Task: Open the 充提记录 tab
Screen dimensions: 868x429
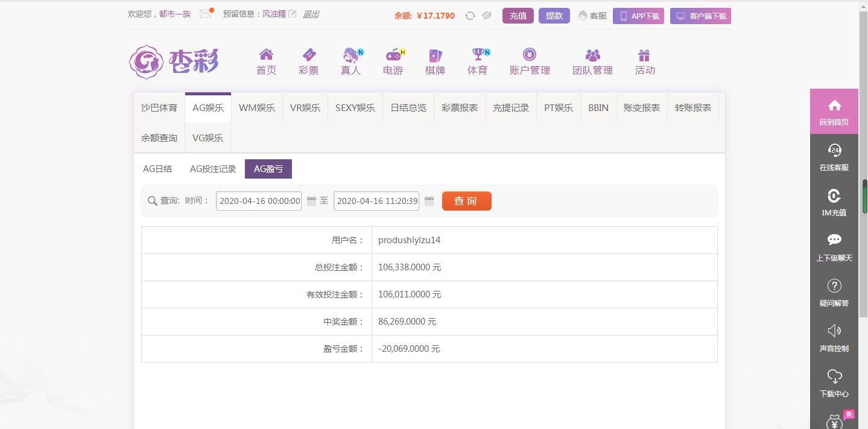Action: tap(511, 107)
